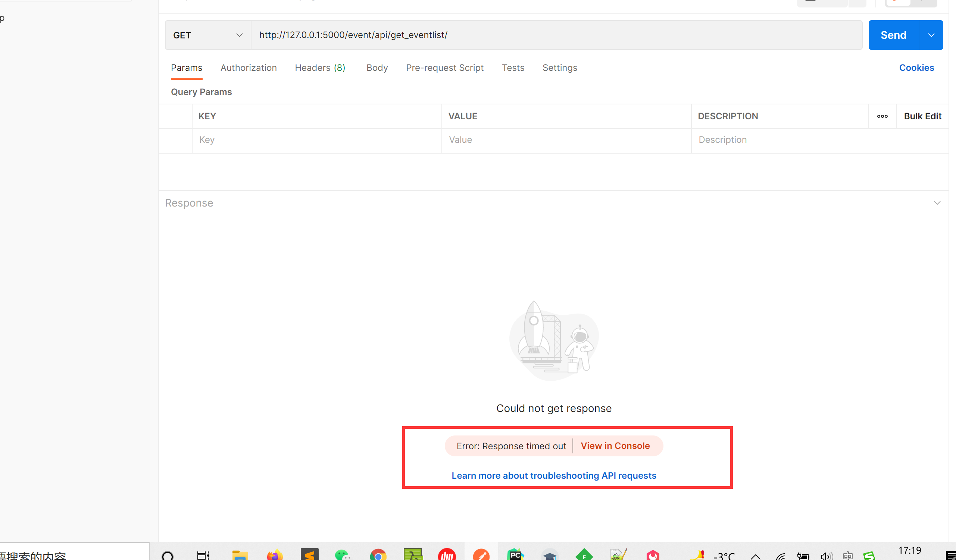Collapse the Response panel chevron
The image size is (956, 560).
click(x=937, y=203)
